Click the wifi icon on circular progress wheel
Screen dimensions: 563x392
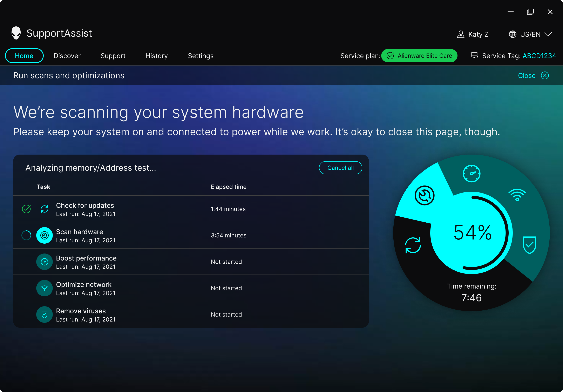coord(517,195)
